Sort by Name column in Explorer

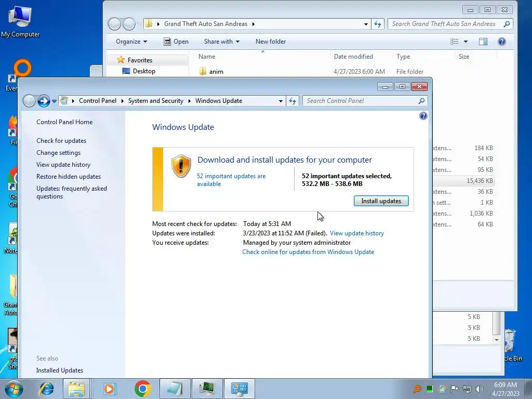point(207,56)
